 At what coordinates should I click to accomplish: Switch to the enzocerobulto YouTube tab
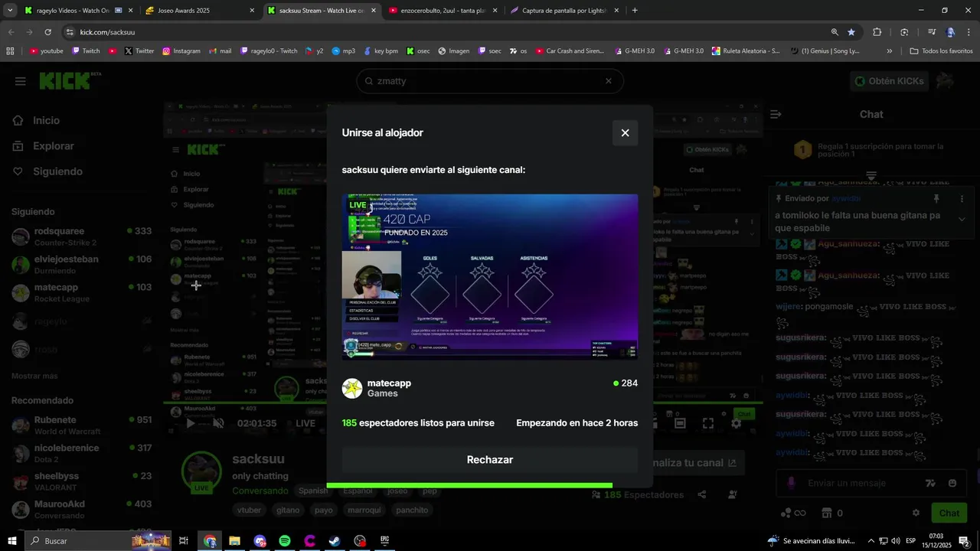coord(443,11)
